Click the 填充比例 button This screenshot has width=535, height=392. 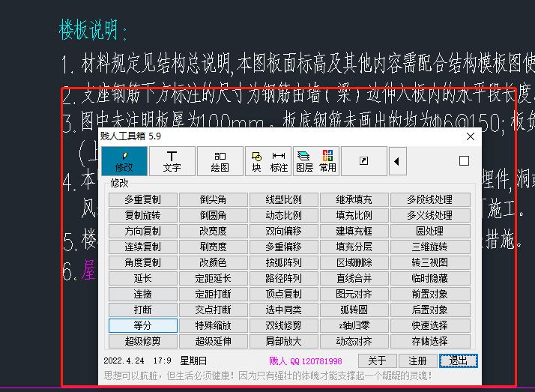coord(354,215)
